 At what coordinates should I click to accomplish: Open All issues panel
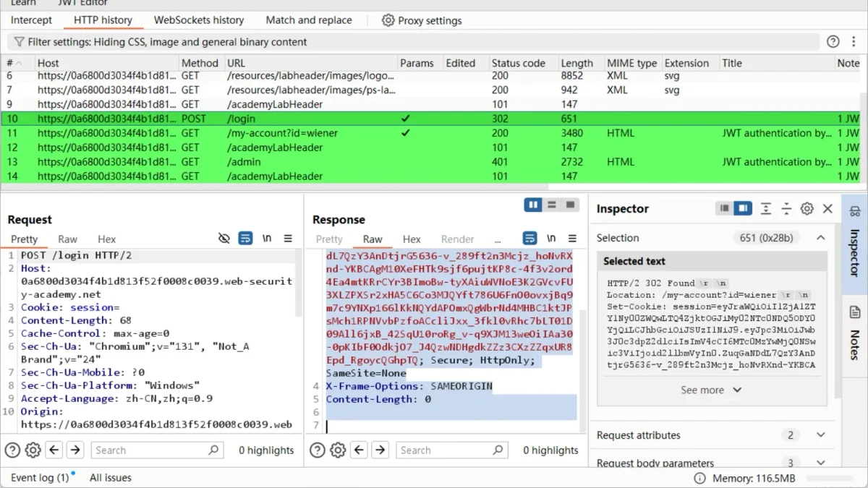click(x=111, y=478)
